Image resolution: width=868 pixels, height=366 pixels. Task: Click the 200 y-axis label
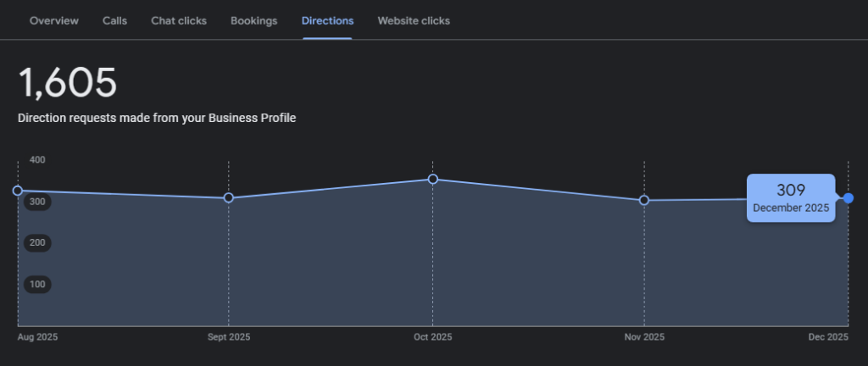click(37, 243)
